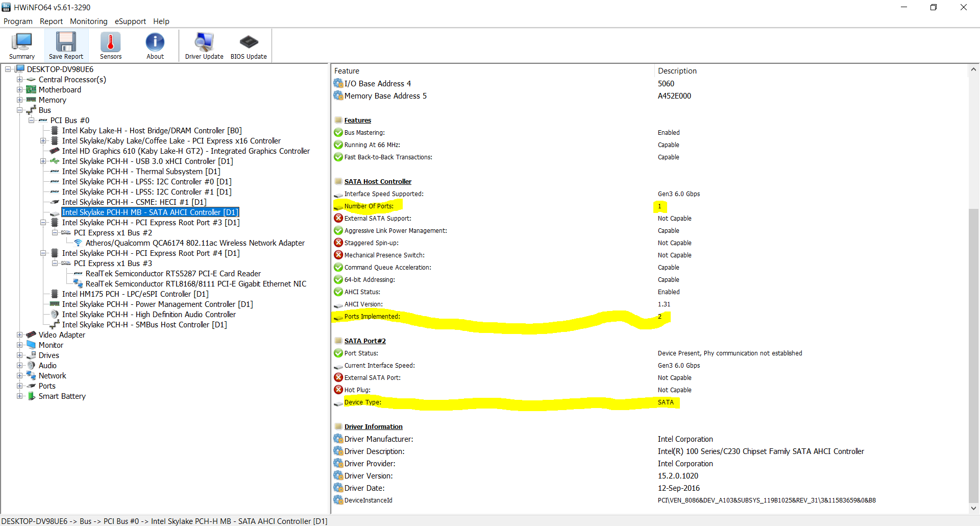Click the I/O Base Address 4 gear icon
The image size is (980, 526).
click(338, 83)
